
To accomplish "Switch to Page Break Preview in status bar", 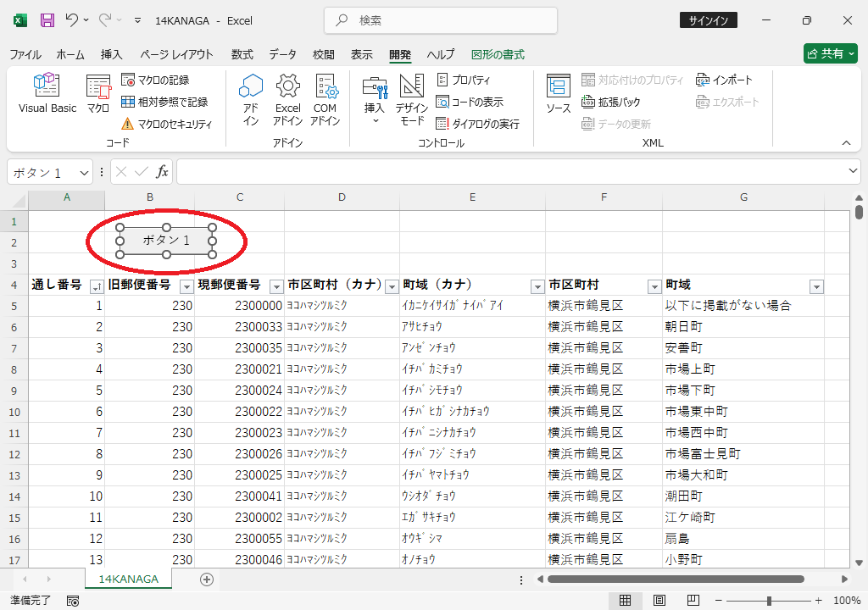I will click(x=693, y=600).
